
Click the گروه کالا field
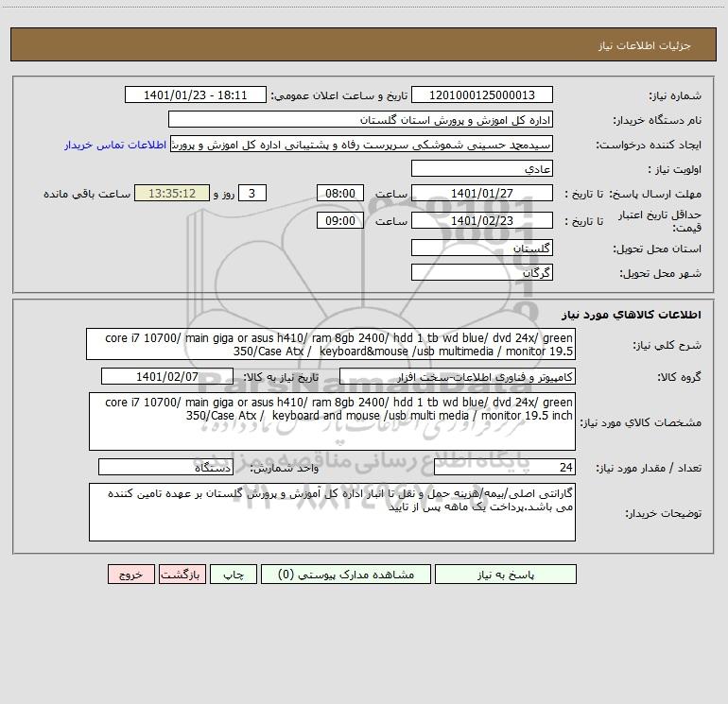[x=458, y=376]
